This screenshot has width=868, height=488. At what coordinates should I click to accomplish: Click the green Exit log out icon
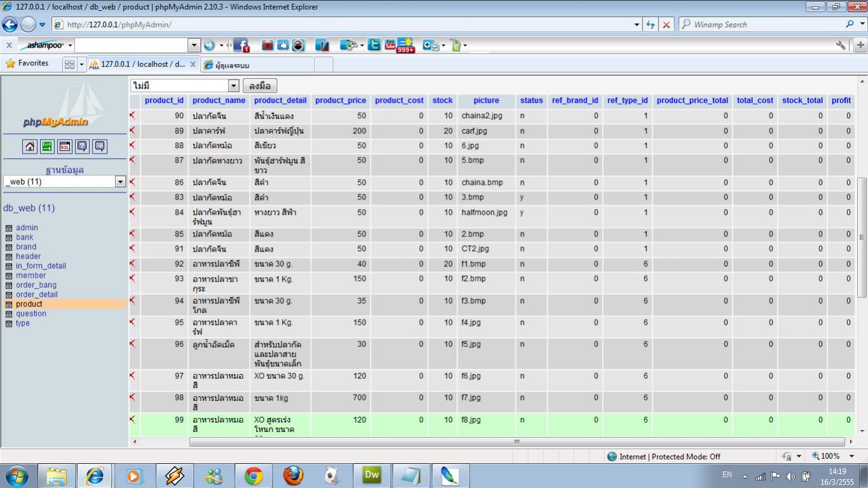47,147
